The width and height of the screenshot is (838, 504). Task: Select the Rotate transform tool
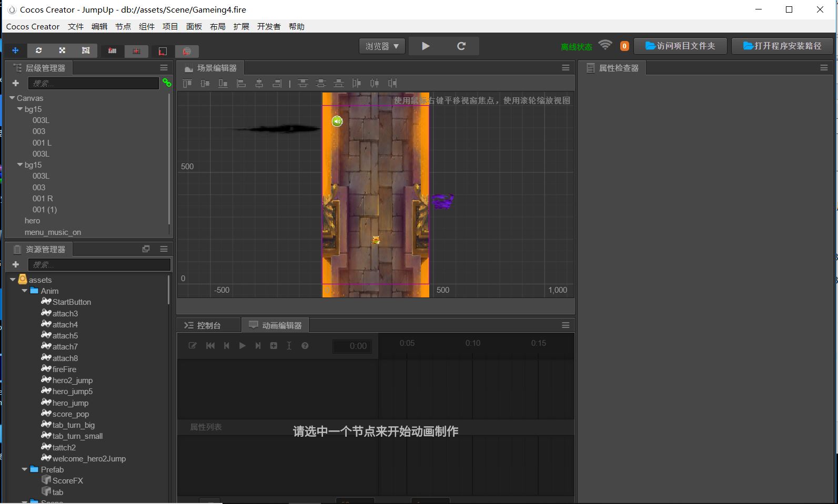coord(38,50)
